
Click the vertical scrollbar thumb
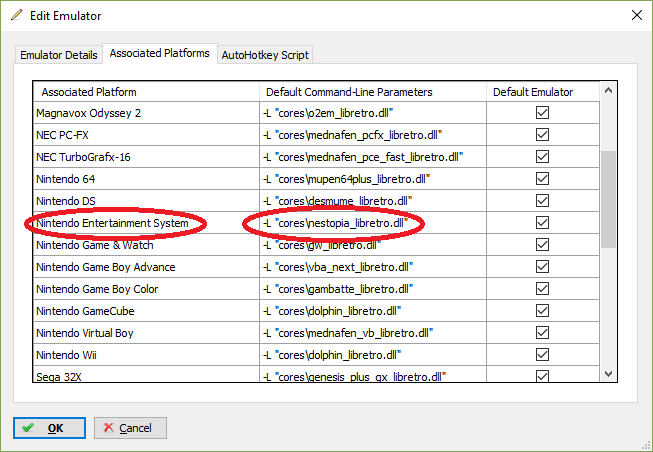[608, 199]
